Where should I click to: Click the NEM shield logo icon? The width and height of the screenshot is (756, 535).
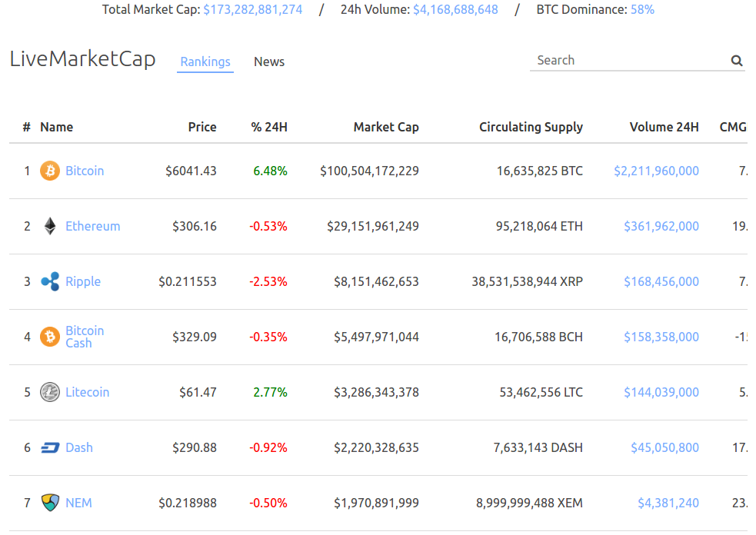point(50,503)
